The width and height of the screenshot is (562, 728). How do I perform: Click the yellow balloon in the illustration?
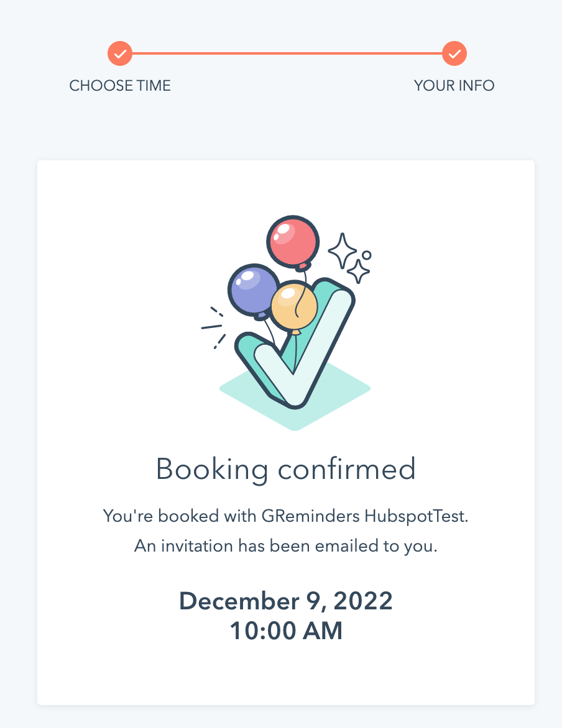point(293,307)
